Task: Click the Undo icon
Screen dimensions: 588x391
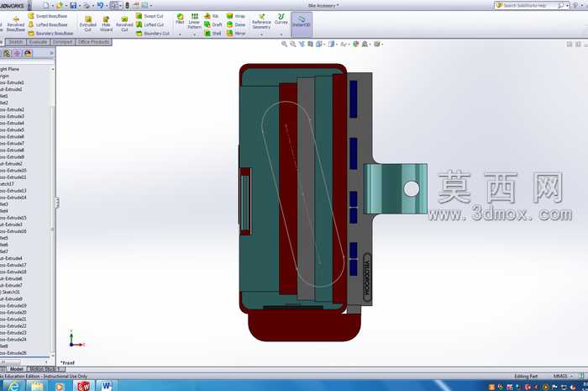Action: coord(101,5)
